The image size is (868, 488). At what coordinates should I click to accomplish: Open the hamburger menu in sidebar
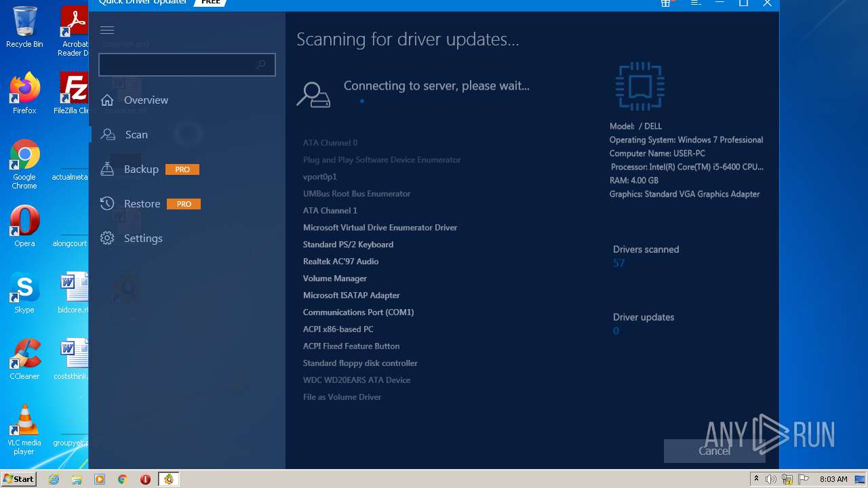tap(106, 30)
